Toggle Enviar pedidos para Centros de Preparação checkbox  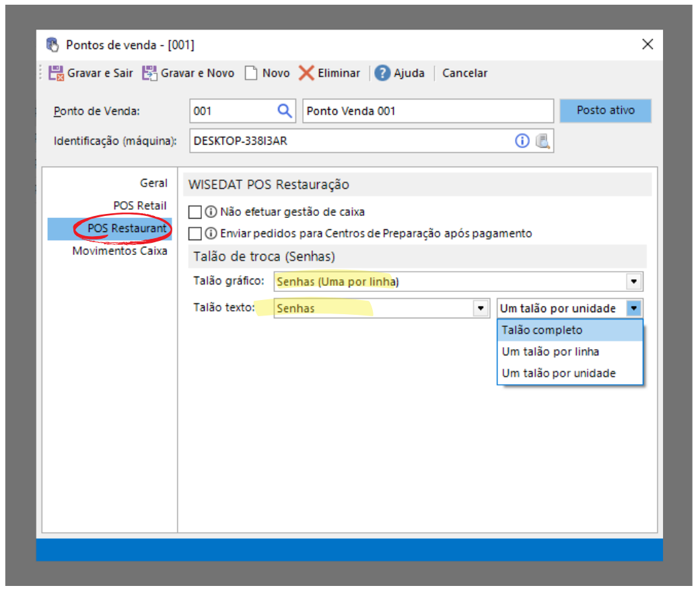(x=195, y=233)
